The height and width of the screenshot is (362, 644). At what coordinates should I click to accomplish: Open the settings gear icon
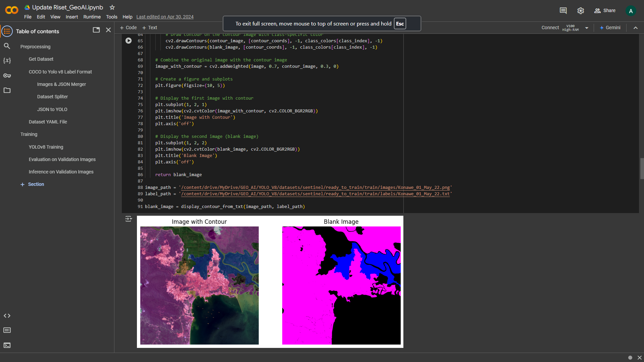581,11
